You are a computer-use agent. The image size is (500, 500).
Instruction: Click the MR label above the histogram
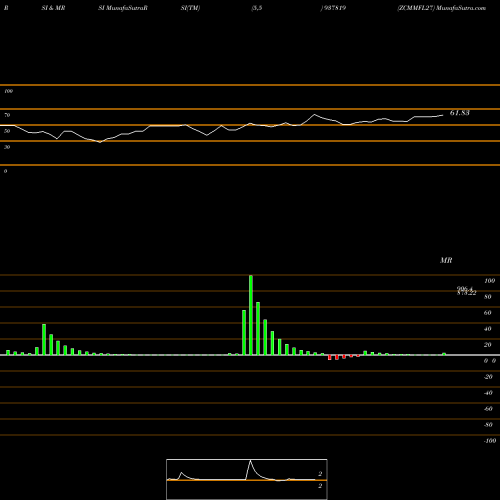tap(446, 260)
